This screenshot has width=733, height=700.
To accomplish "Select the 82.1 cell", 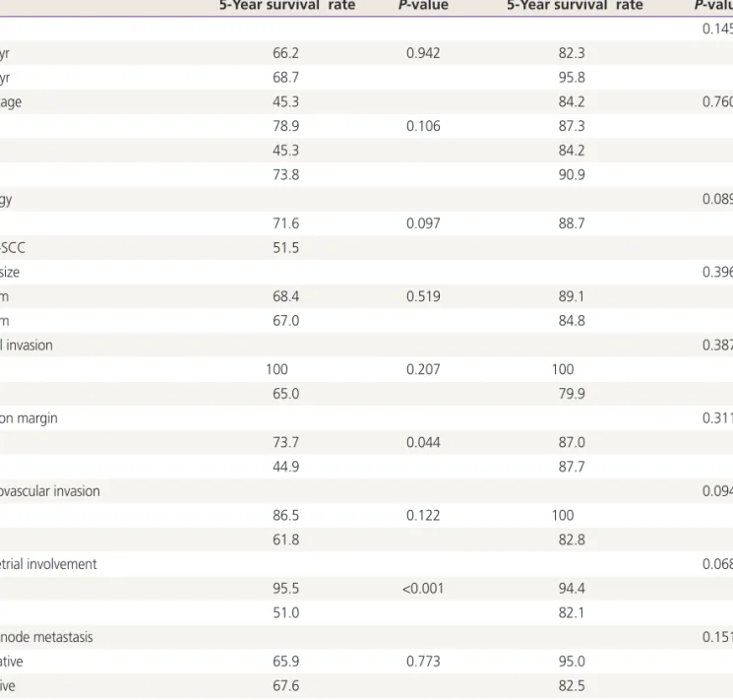I will (572, 612).
